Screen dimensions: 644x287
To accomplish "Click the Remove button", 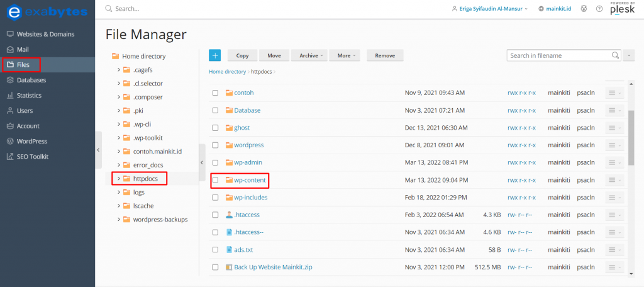I will pyautogui.click(x=385, y=55).
